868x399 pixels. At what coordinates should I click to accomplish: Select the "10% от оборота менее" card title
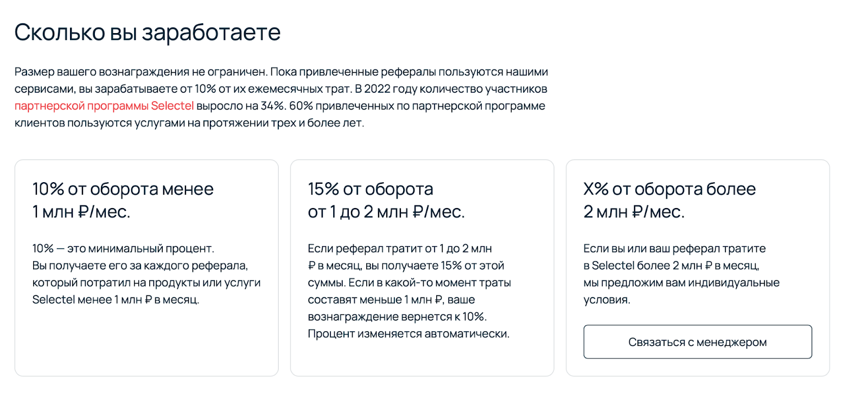pos(123,189)
